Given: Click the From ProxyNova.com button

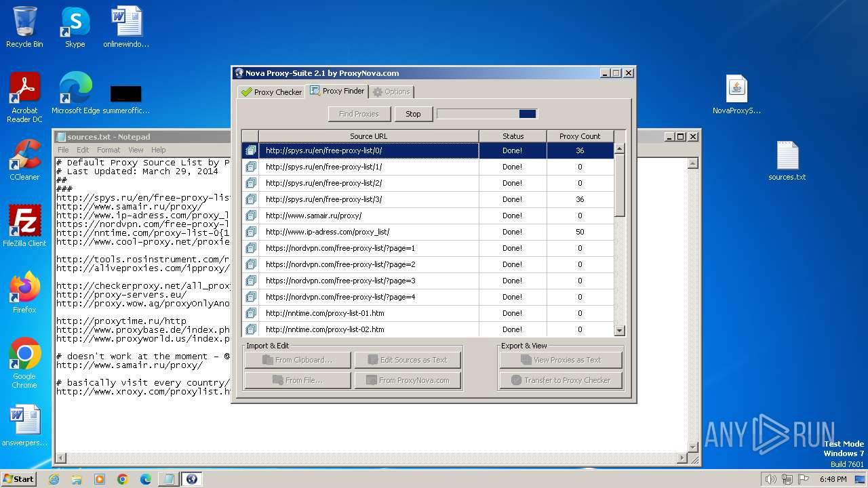Looking at the screenshot, I should click(408, 380).
